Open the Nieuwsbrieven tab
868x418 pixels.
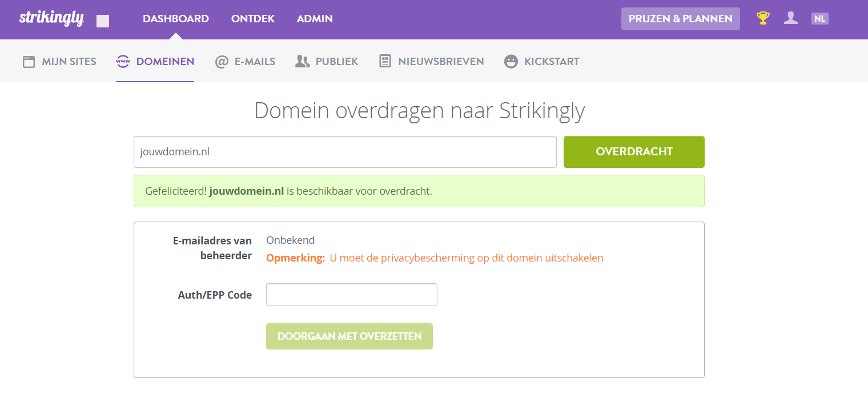click(432, 62)
